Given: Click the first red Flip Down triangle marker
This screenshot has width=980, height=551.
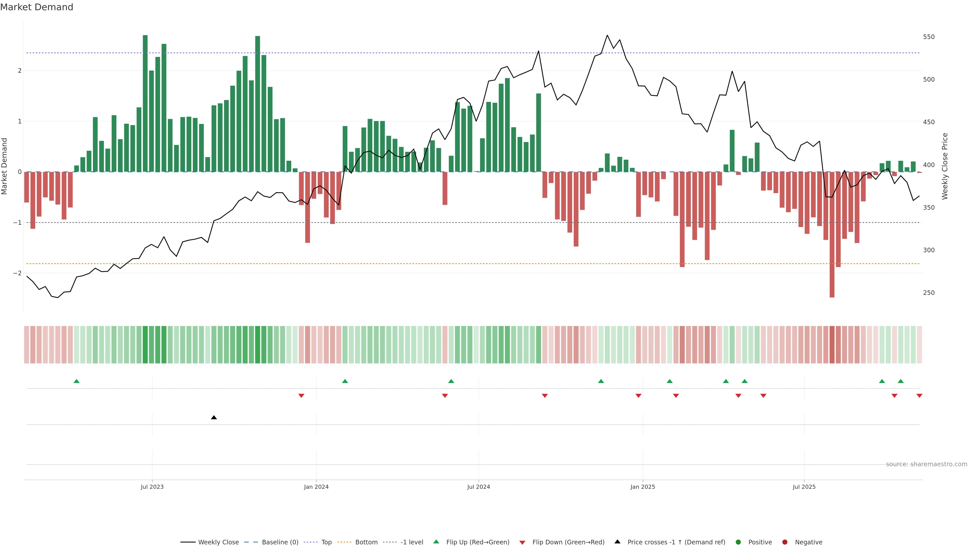Looking at the screenshot, I should 301,396.
